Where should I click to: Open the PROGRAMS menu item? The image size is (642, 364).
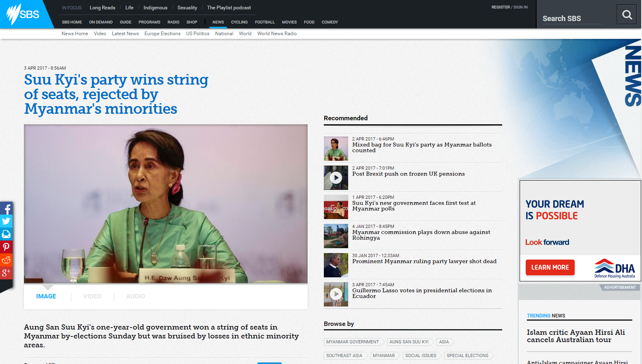point(150,22)
